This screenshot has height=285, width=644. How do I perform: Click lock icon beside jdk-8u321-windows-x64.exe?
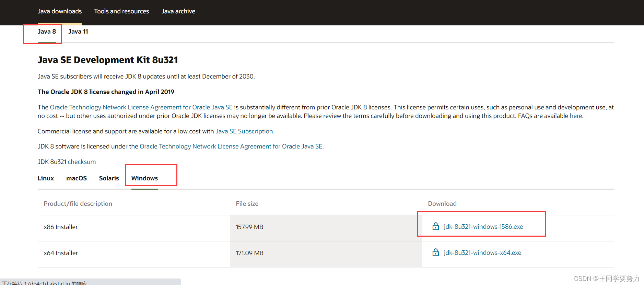435,252
